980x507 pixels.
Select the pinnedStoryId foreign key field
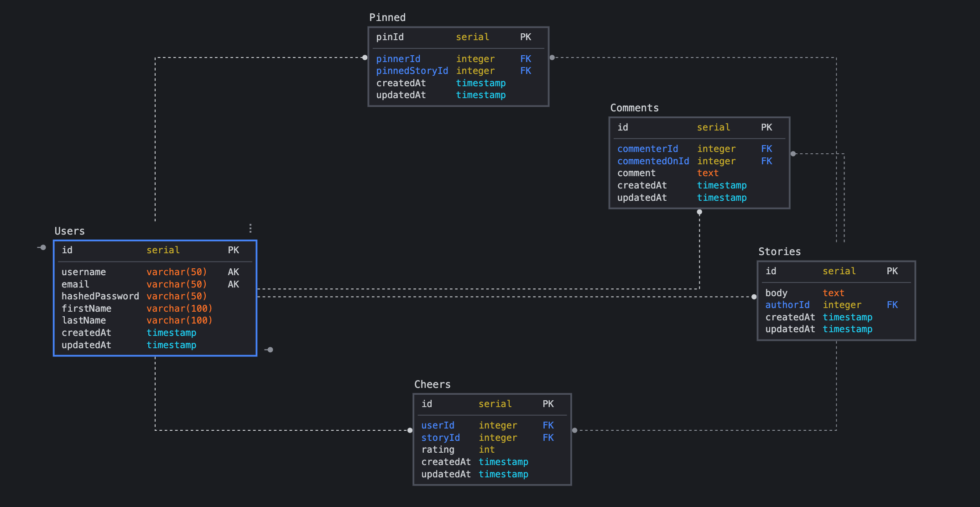412,71
